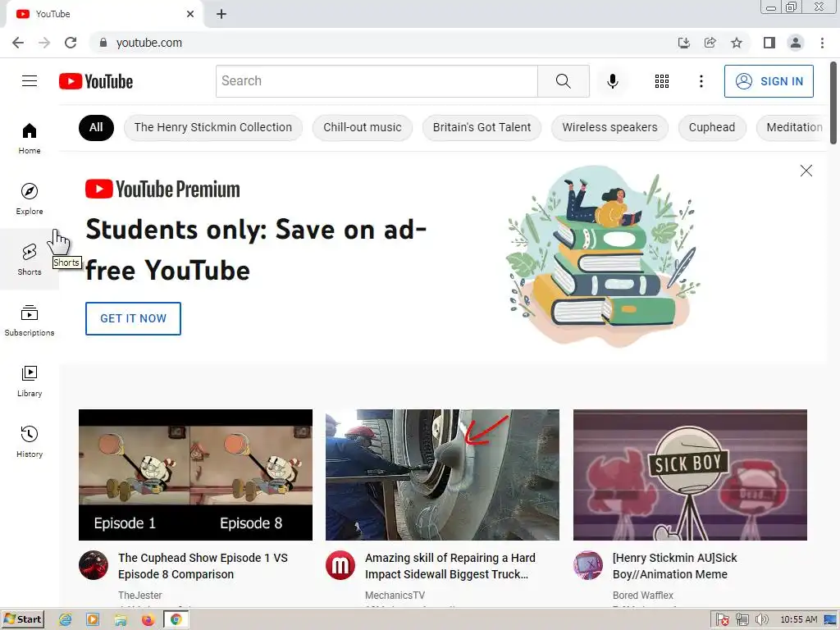Open Windows Media Player taskbar icon
Image resolution: width=840 pixels, height=630 pixels.
click(x=93, y=620)
